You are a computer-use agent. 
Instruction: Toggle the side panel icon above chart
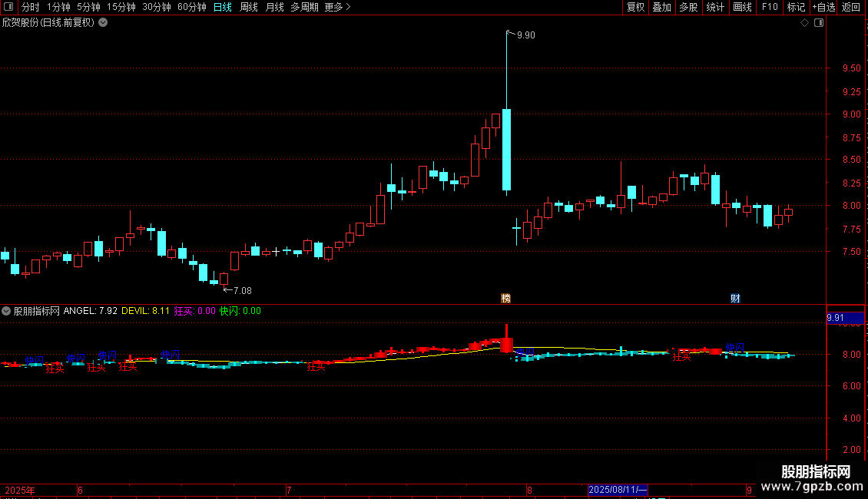(819, 23)
